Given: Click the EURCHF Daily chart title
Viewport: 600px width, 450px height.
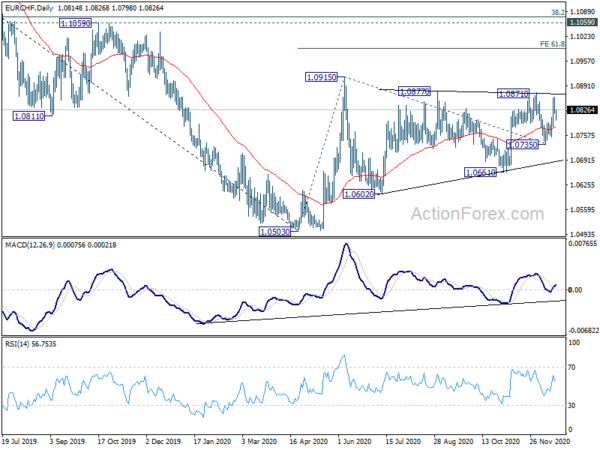Looking at the screenshot, I should [x=29, y=8].
